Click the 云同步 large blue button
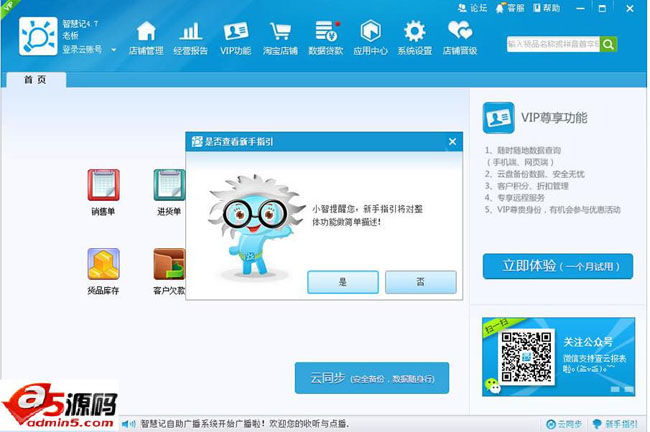This screenshot has height=432, width=650. (372, 378)
